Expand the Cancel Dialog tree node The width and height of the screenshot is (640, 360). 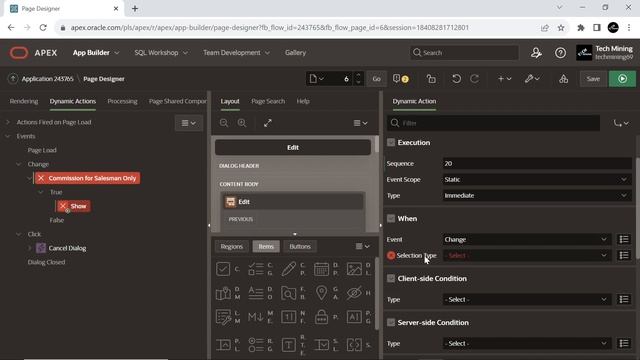(x=29, y=248)
